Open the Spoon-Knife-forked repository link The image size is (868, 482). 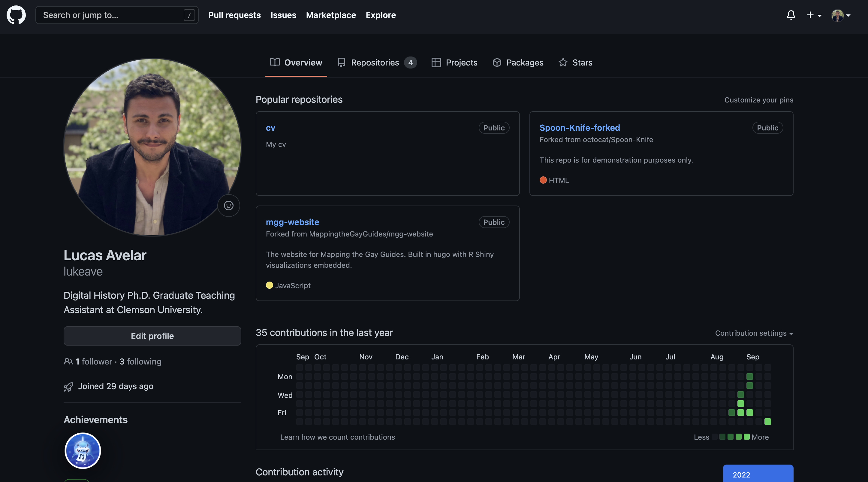579,127
